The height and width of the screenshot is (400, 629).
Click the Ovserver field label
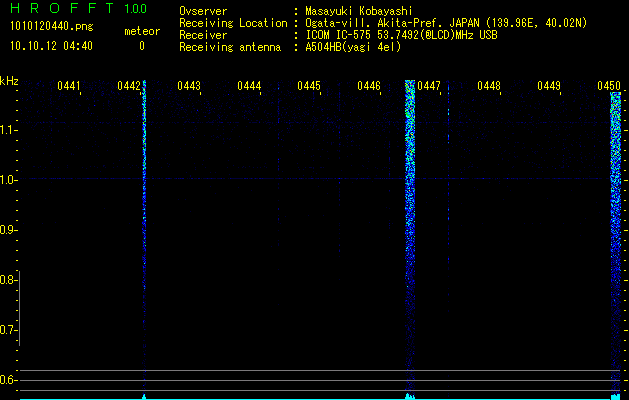(x=203, y=11)
